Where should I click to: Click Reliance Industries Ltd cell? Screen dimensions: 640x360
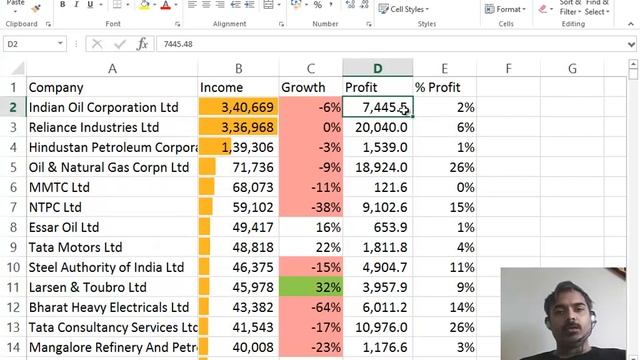point(112,127)
